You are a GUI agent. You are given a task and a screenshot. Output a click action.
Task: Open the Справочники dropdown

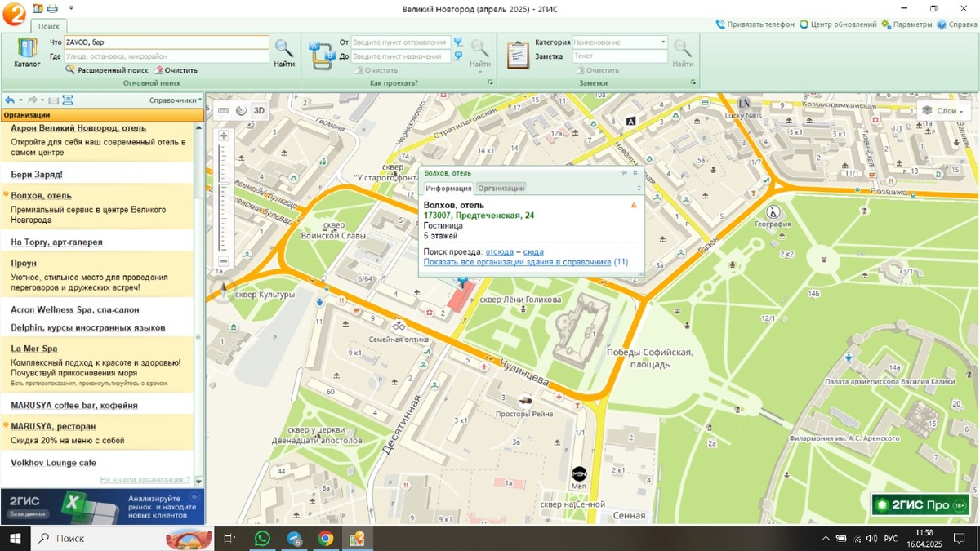pos(176,100)
